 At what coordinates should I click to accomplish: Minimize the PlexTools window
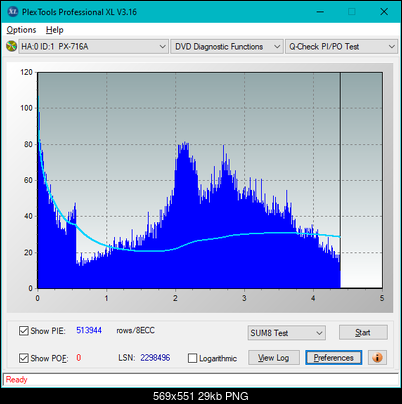[x=320, y=12]
